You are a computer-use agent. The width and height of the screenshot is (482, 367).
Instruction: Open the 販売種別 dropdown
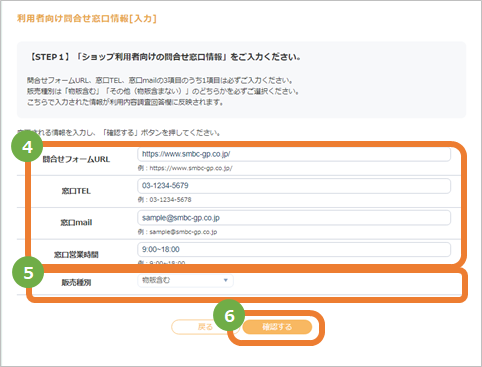point(185,280)
